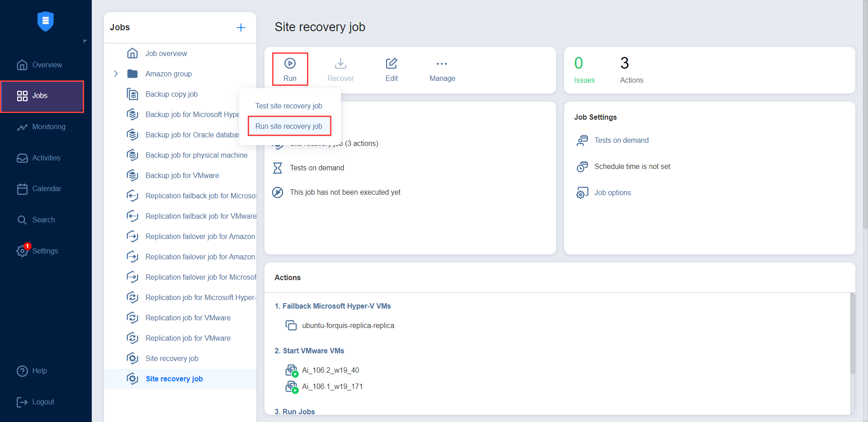Select Run site recovery job option
The width and height of the screenshot is (868, 422).
coord(289,126)
